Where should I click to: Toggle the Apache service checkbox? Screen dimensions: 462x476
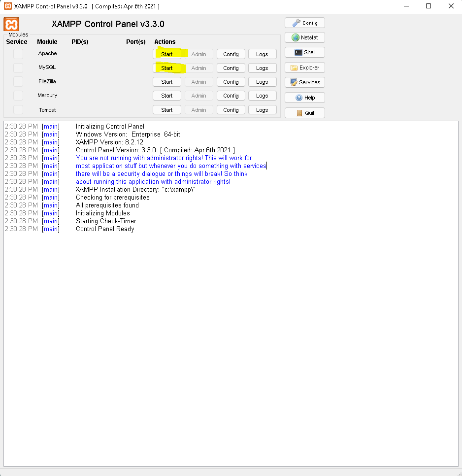[18, 54]
